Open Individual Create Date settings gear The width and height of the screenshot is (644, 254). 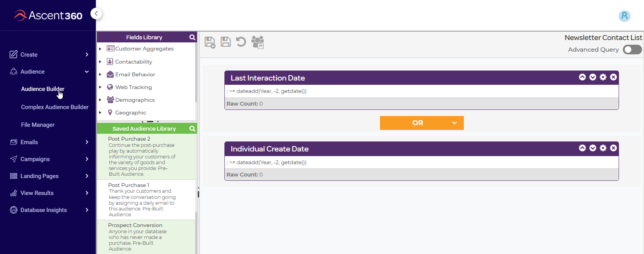(603, 148)
